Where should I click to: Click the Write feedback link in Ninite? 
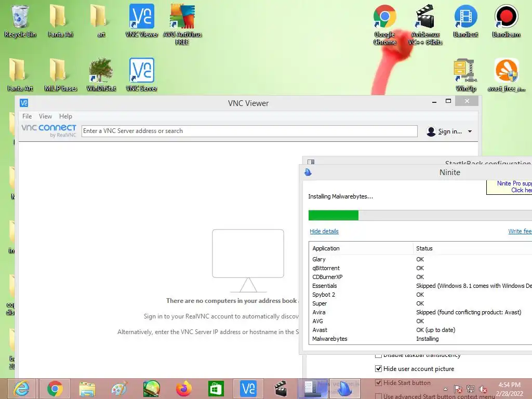coord(520,231)
